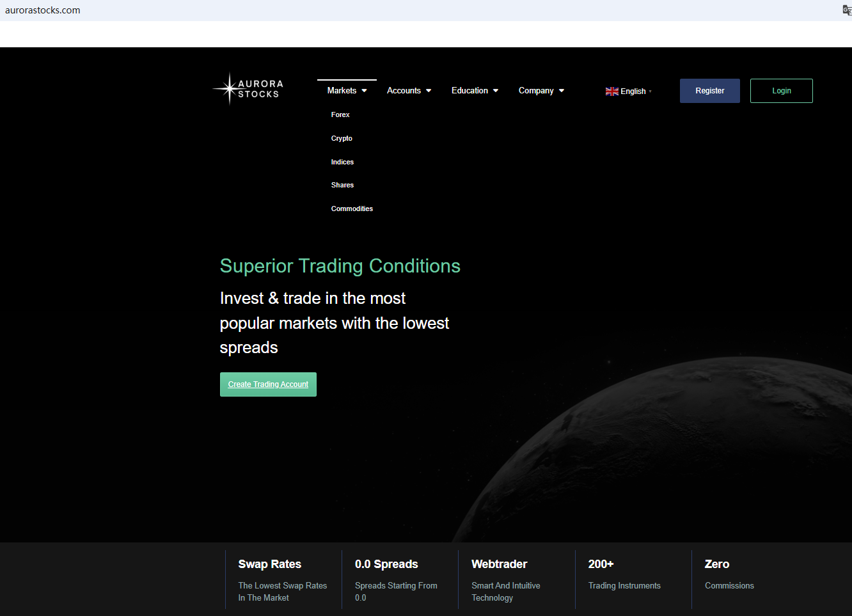This screenshot has height=616, width=852.
Task: Click the Swap Rates feature heading
Action: [269, 564]
